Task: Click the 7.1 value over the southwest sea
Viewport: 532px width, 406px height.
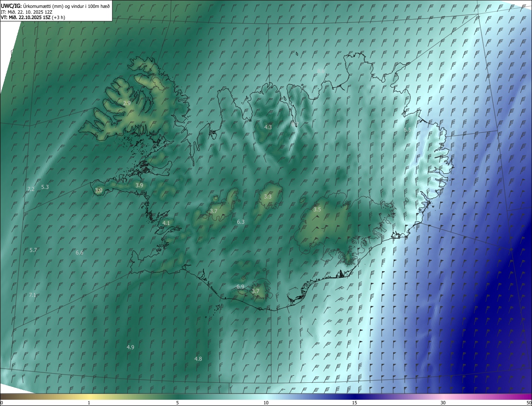Action: pos(32,295)
